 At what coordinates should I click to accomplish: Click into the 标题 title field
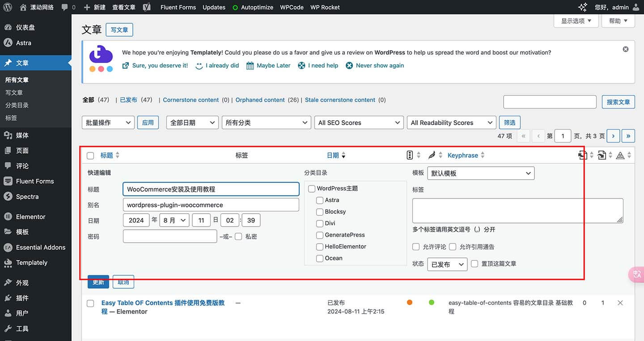click(211, 189)
